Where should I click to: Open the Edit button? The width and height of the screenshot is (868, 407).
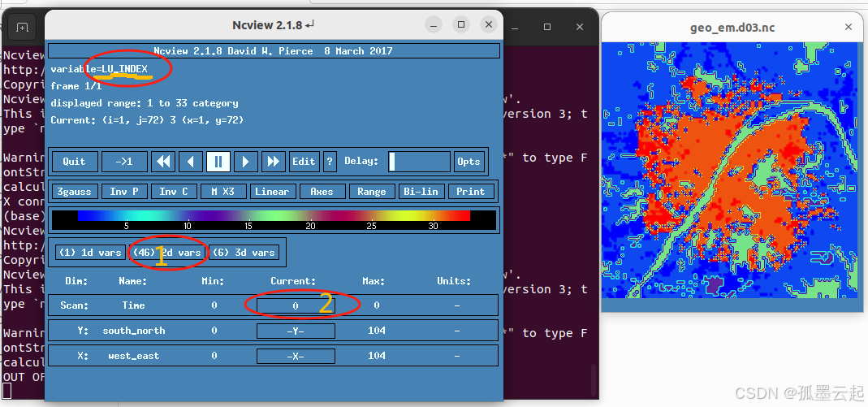point(304,162)
